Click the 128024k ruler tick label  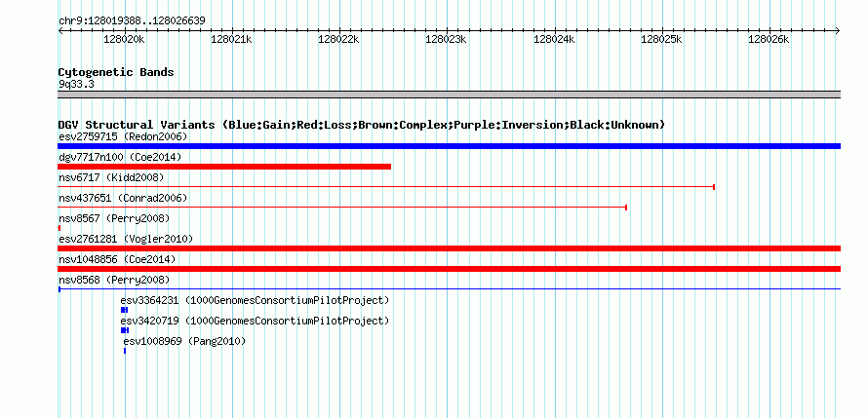tap(554, 39)
